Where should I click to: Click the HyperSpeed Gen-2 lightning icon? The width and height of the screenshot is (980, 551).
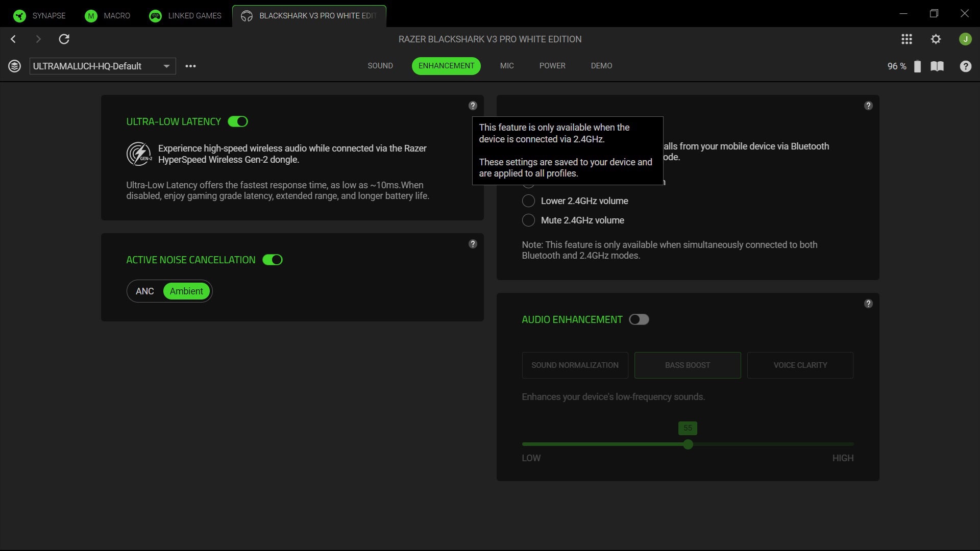click(139, 154)
